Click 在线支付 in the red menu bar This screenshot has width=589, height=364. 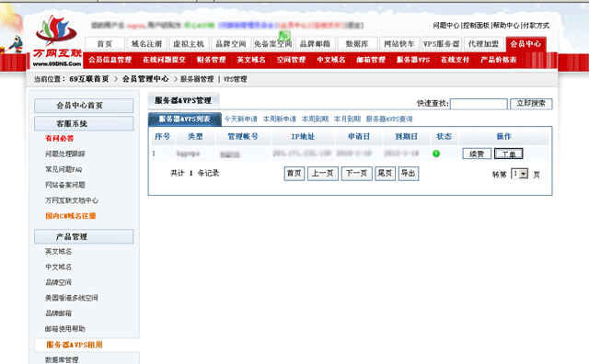click(455, 60)
